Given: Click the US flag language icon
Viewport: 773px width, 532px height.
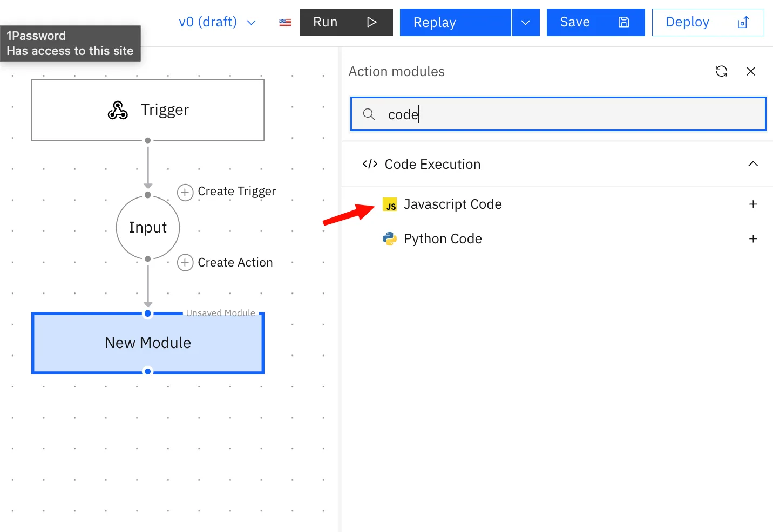Looking at the screenshot, I should [x=286, y=23].
